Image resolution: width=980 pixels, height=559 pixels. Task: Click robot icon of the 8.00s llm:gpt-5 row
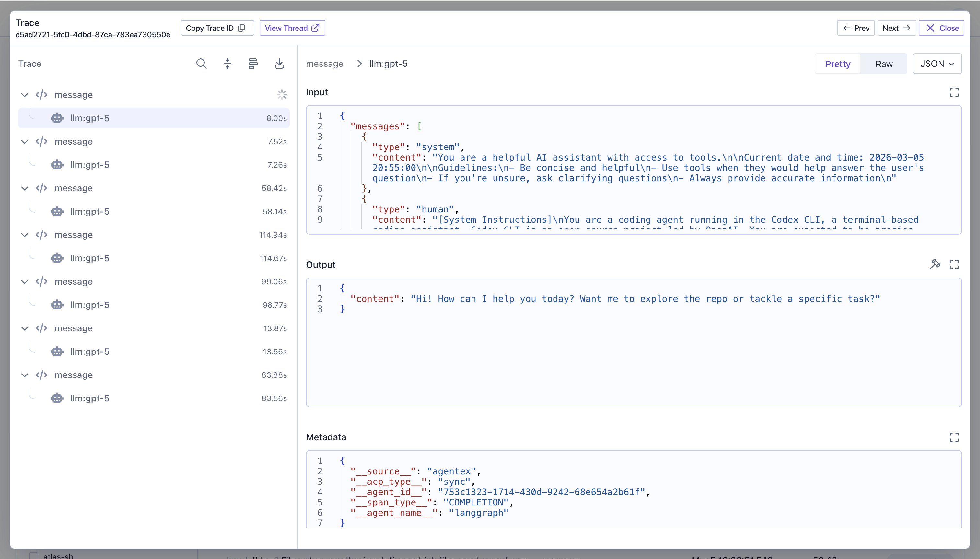(57, 118)
